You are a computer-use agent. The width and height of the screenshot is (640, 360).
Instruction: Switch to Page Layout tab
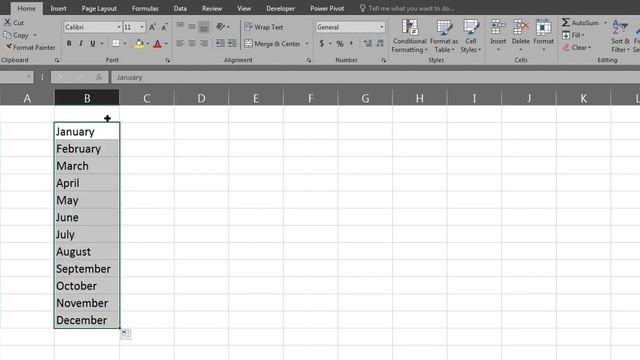click(99, 8)
